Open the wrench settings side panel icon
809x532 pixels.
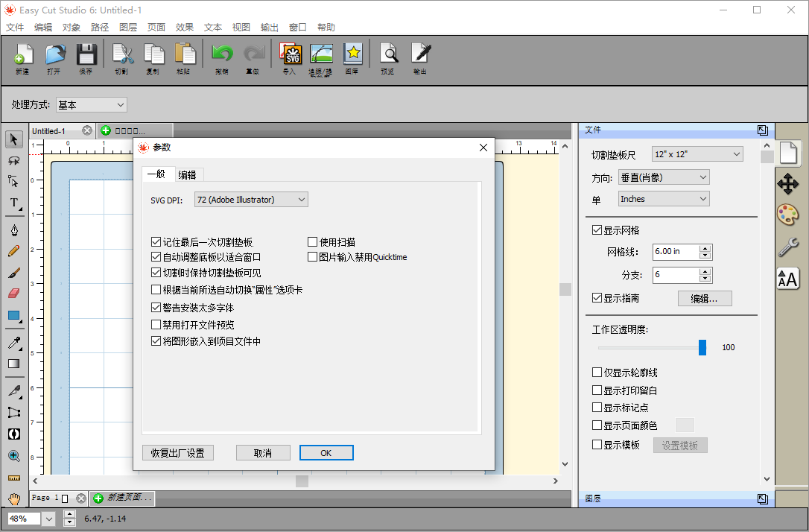(788, 247)
